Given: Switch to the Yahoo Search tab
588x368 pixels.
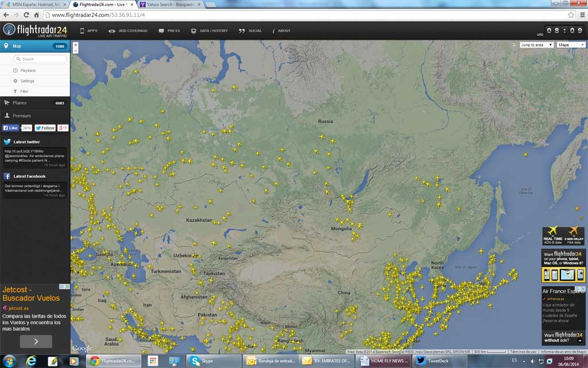Looking at the screenshot, I should (x=169, y=4).
